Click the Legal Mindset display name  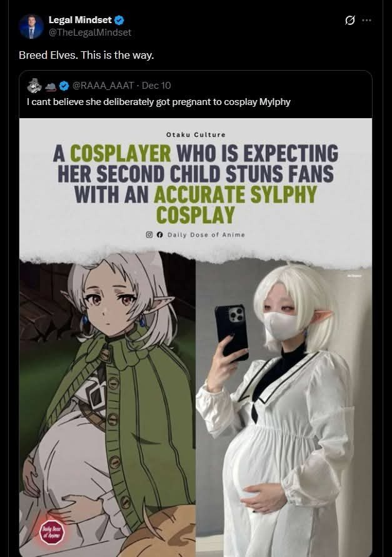pos(80,20)
